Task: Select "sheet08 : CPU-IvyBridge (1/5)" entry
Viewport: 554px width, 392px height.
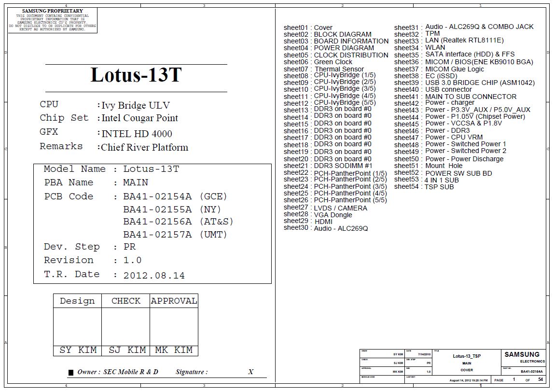Action: 330,76
